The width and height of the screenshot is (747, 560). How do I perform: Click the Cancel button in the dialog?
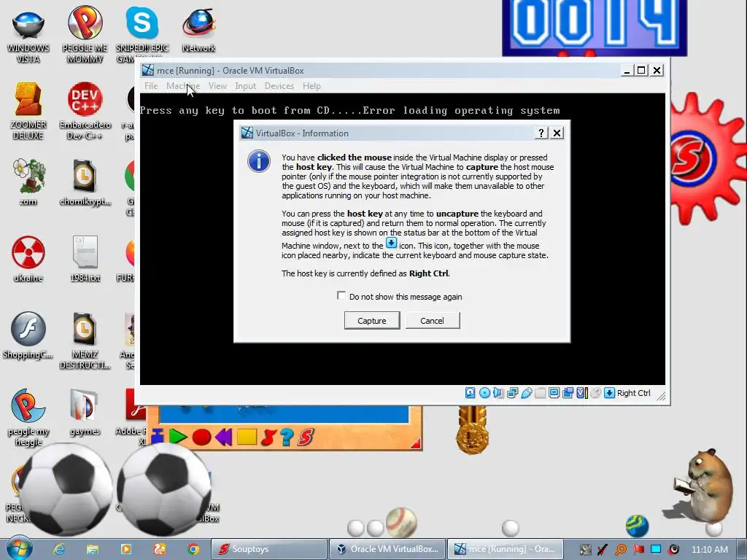[x=432, y=321]
